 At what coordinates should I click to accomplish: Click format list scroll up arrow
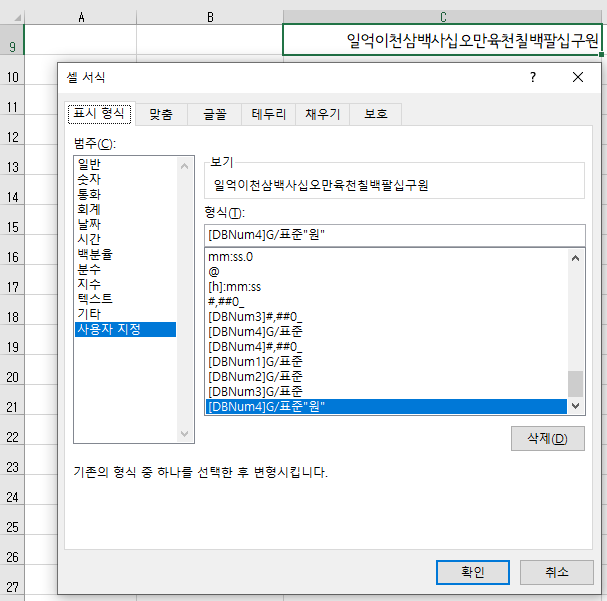coord(576,258)
